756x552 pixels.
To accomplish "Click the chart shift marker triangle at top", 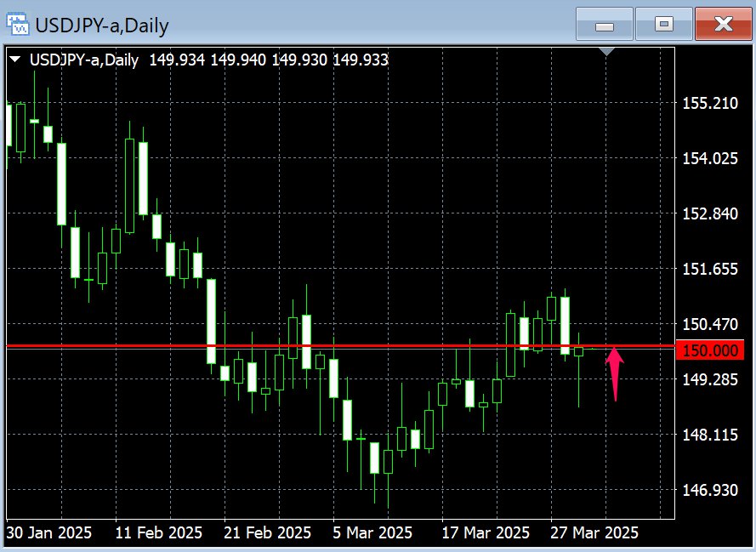I will [x=606, y=51].
